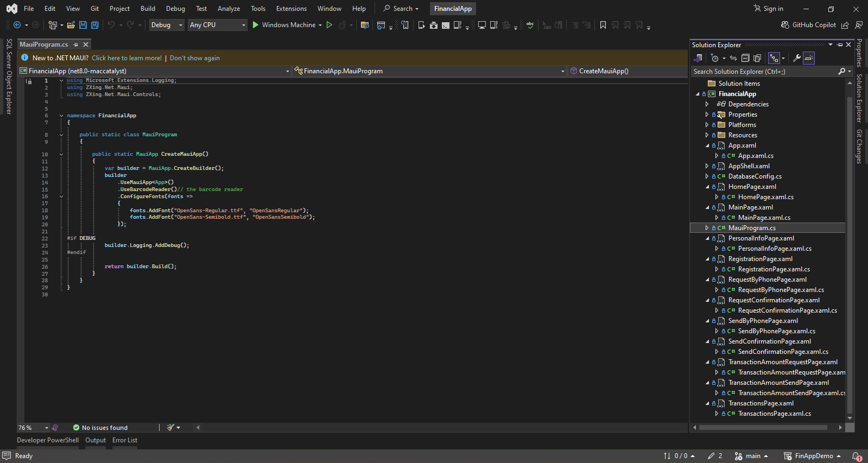
Task: Save MauiProgram.cs with the Save icon
Action: tap(83, 25)
